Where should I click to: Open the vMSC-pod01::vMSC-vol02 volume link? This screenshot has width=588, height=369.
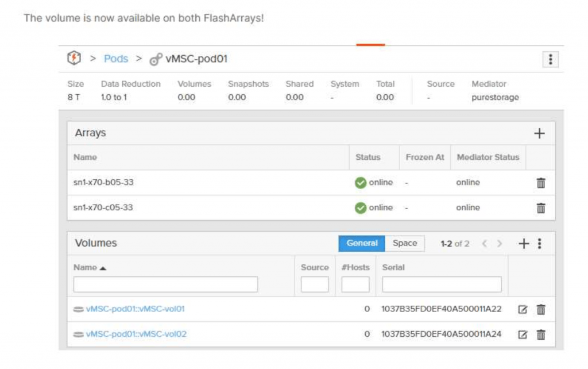tap(136, 334)
